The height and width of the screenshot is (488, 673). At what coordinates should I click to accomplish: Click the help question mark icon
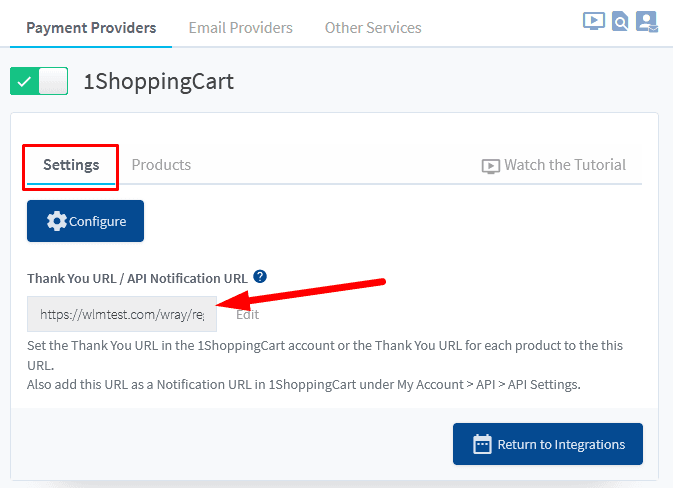click(260, 276)
